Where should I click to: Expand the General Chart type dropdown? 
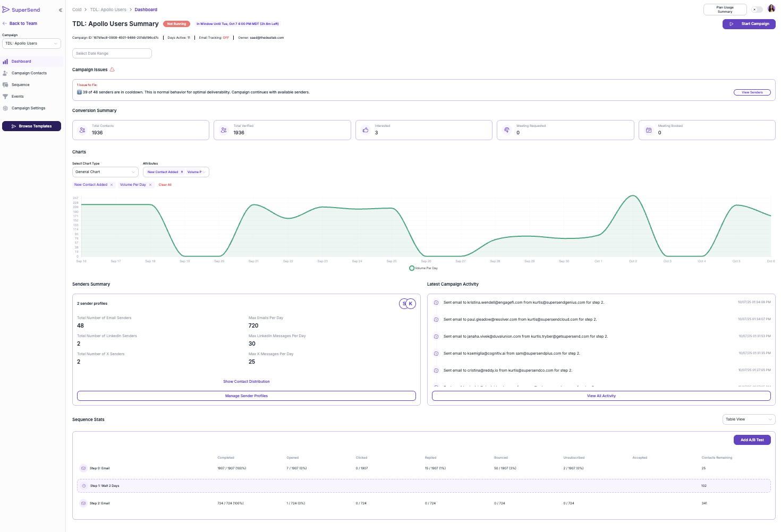[105, 172]
